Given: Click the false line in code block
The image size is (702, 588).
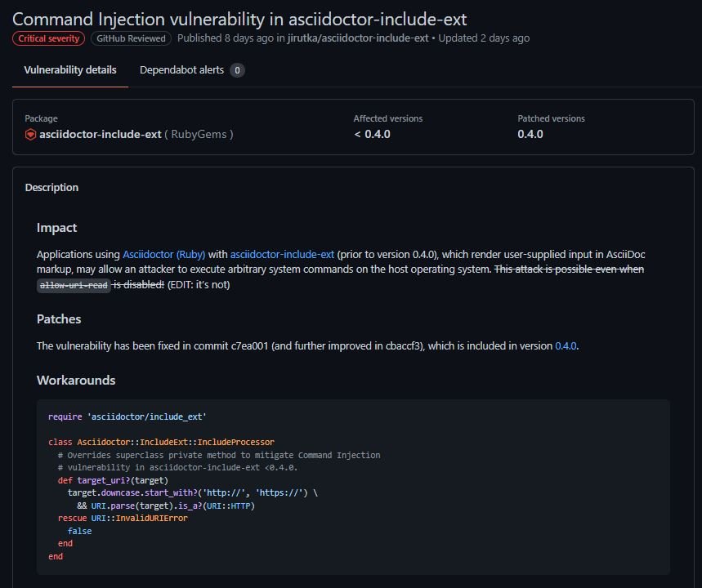Looking at the screenshot, I should point(80,531).
